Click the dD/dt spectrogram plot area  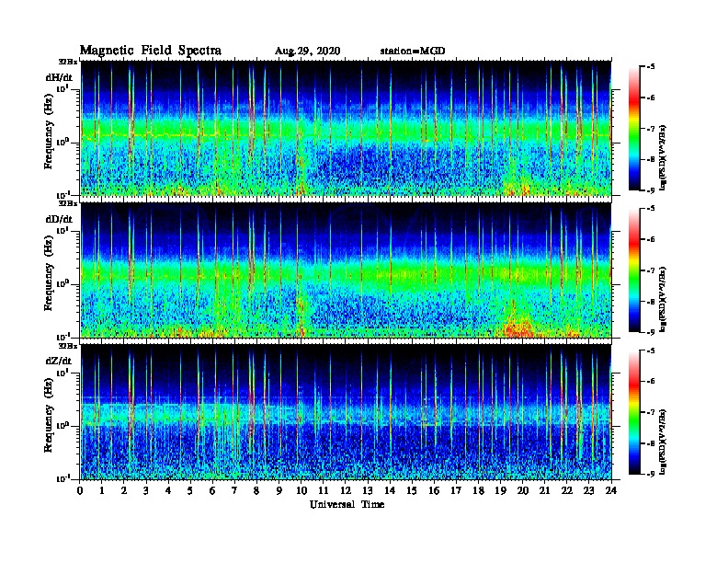pyautogui.click(x=346, y=270)
